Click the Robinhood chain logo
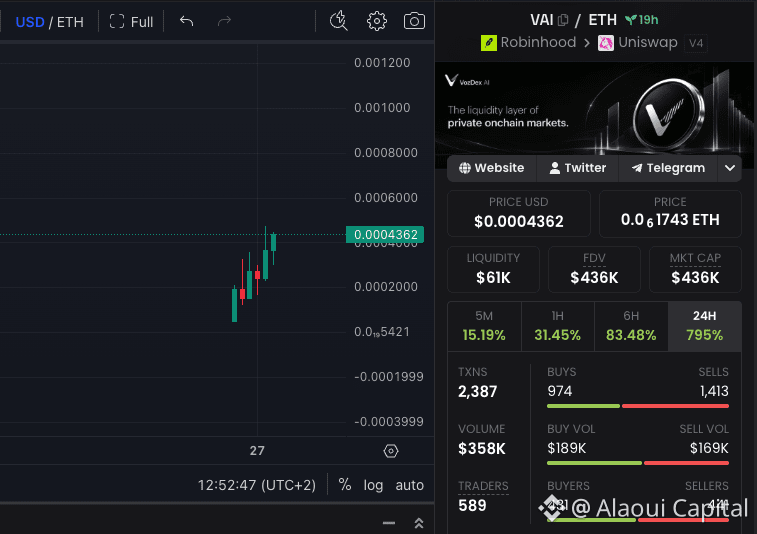This screenshot has width=757, height=534. pyautogui.click(x=489, y=43)
